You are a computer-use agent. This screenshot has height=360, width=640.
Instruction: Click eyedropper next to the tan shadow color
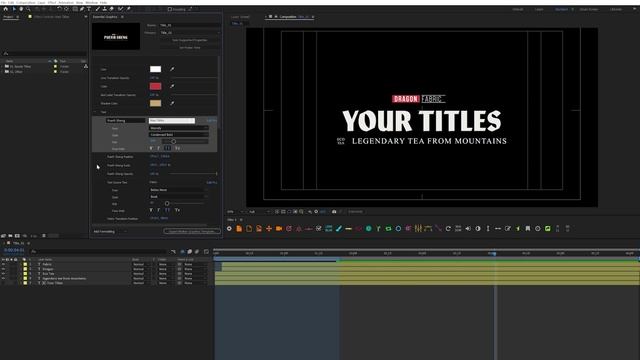click(172, 103)
